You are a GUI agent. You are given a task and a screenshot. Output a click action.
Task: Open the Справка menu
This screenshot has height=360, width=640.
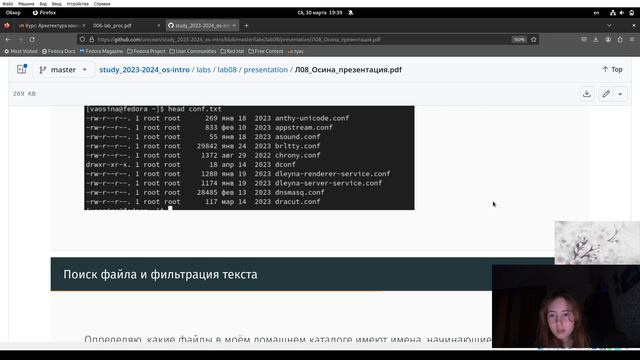click(x=102, y=4)
